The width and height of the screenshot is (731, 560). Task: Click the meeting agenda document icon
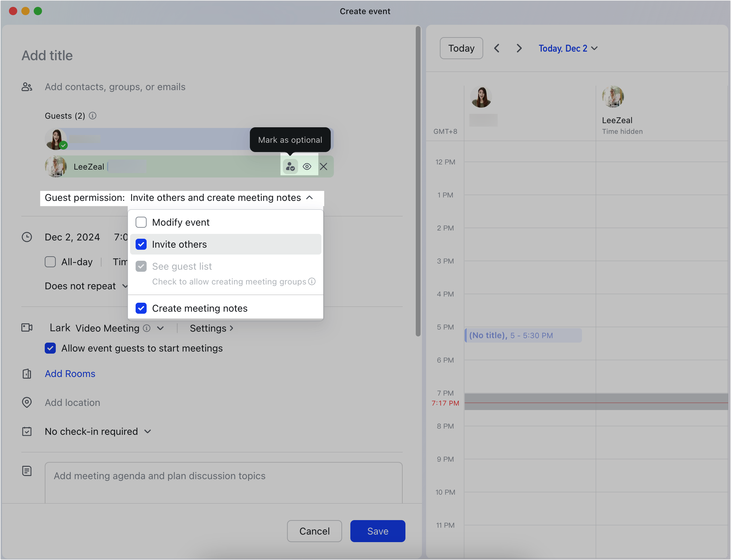click(27, 471)
